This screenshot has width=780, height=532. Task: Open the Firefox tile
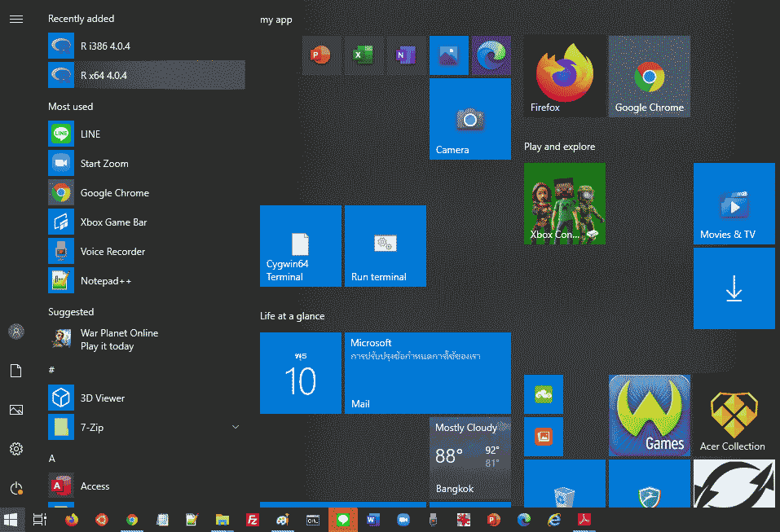tap(564, 77)
